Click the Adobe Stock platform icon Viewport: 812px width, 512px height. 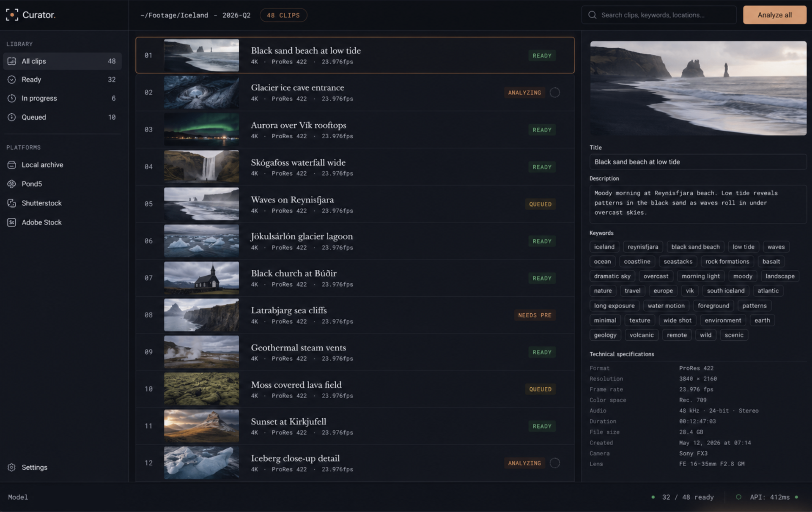click(x=12, y=222)
